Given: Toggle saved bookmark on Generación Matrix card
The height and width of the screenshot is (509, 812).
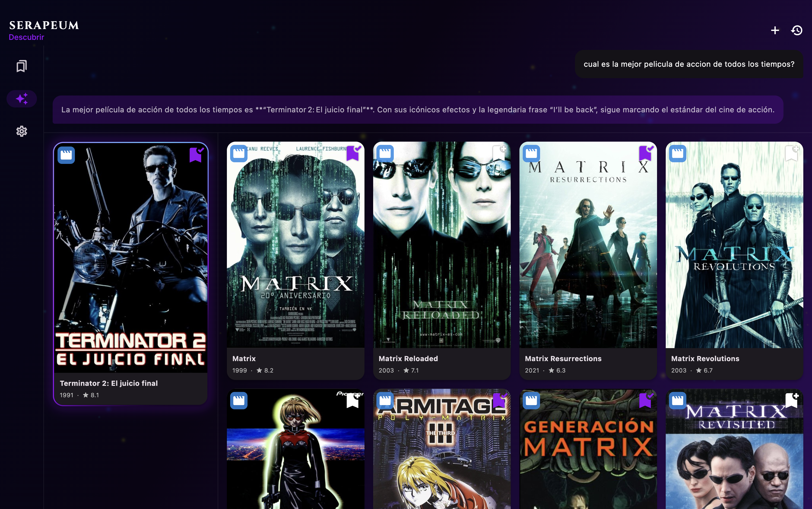Looking at the screenshot, I should coord(646,400).
